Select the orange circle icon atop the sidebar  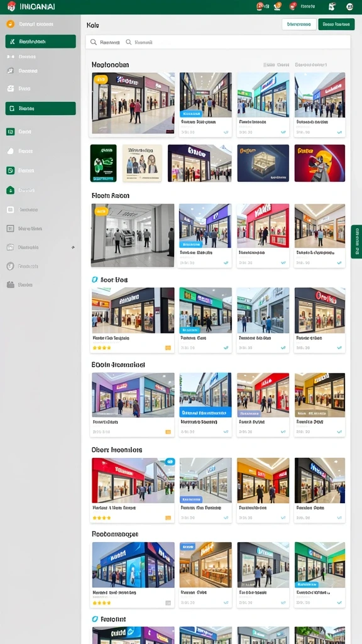click(x=10, y=24)
